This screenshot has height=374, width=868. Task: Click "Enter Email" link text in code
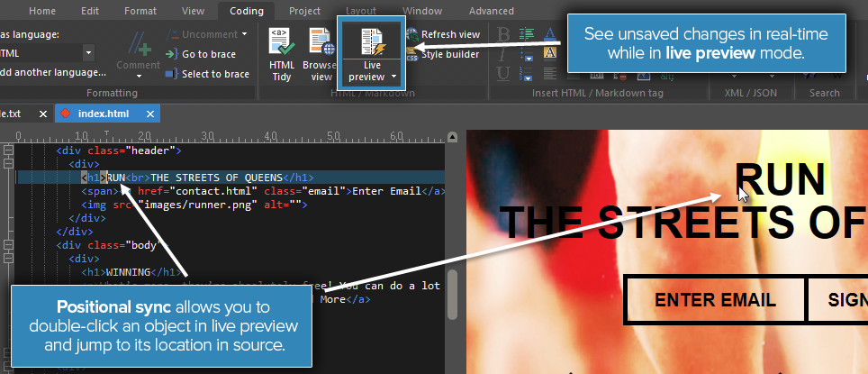point(387,191)
